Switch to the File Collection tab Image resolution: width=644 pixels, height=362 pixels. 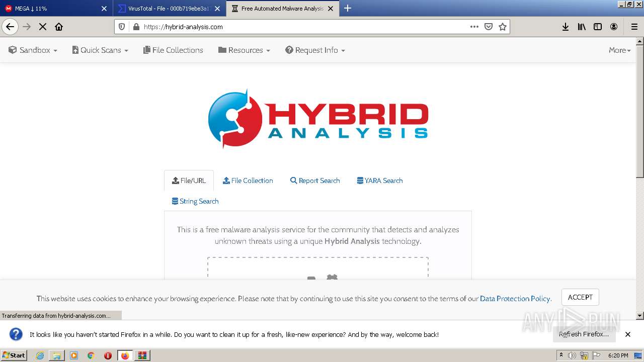tap(248, 180)
